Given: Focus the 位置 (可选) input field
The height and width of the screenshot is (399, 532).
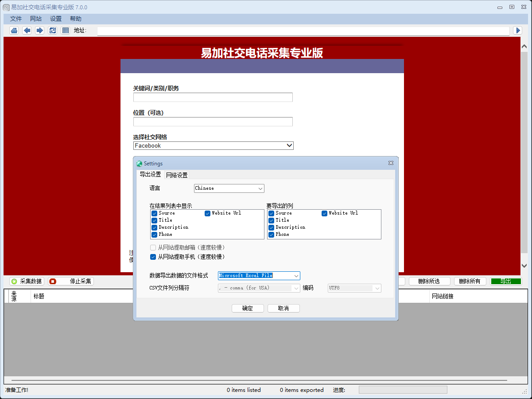Looking at the screenshot, I should [x=213, y=121].
